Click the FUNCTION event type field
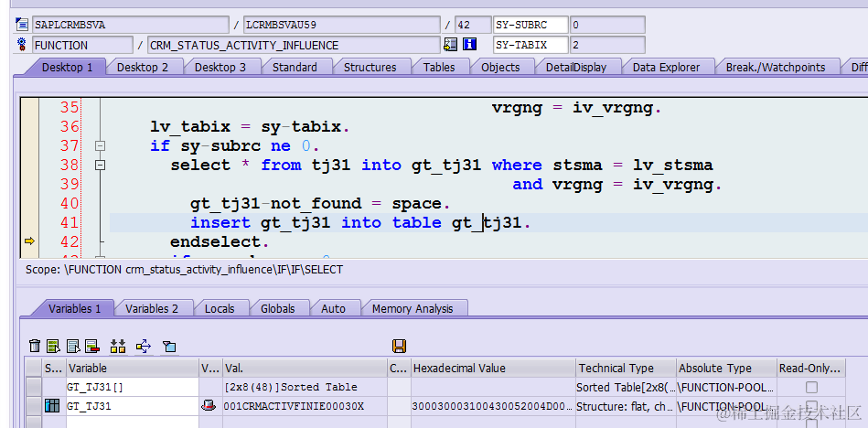Image resolution: width=868 pixels, height=428 pixels. (x=82, y=45)
